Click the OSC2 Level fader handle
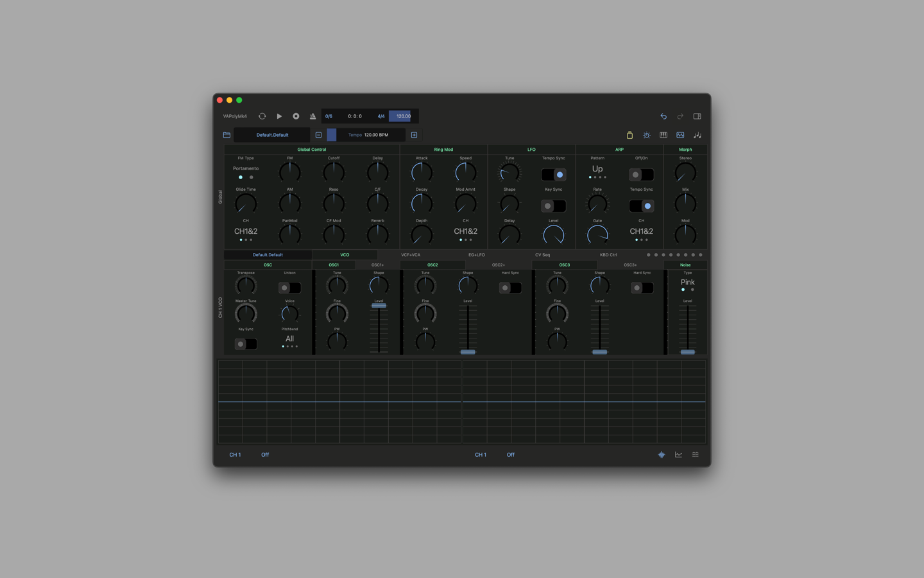This screenshot has height=578, width=924. tap(468, 352)
